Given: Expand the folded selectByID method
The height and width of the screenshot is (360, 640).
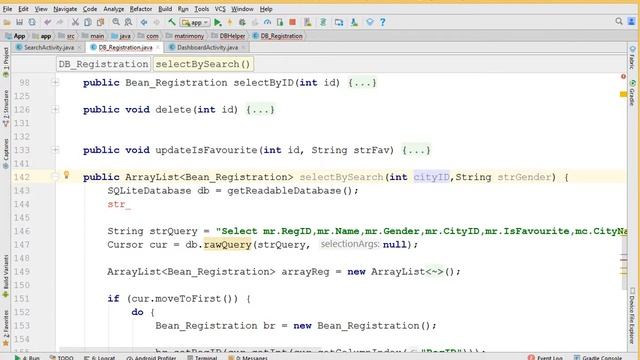Looking at the screenshot, I should pyautogui.click(x=56, y=82).
